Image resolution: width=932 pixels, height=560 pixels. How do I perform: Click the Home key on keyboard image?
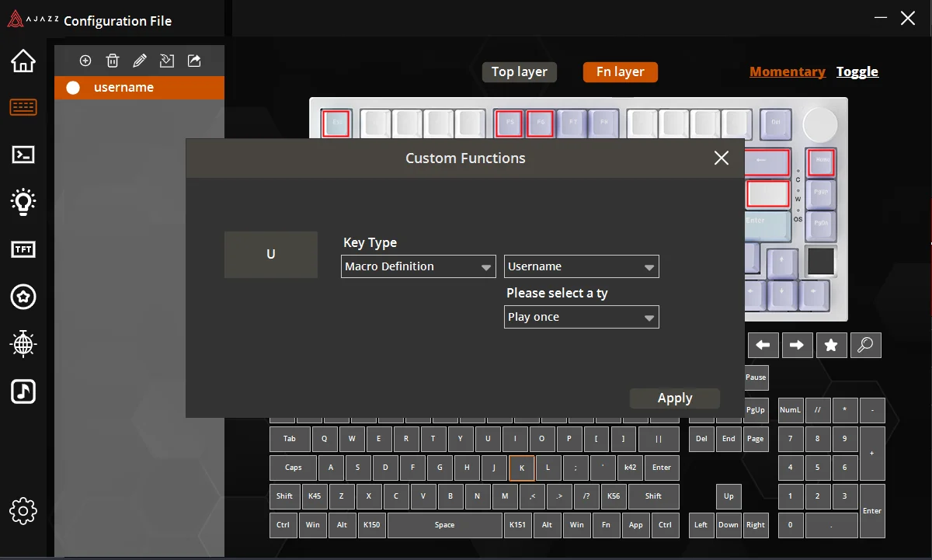click(x=822, y=162)
